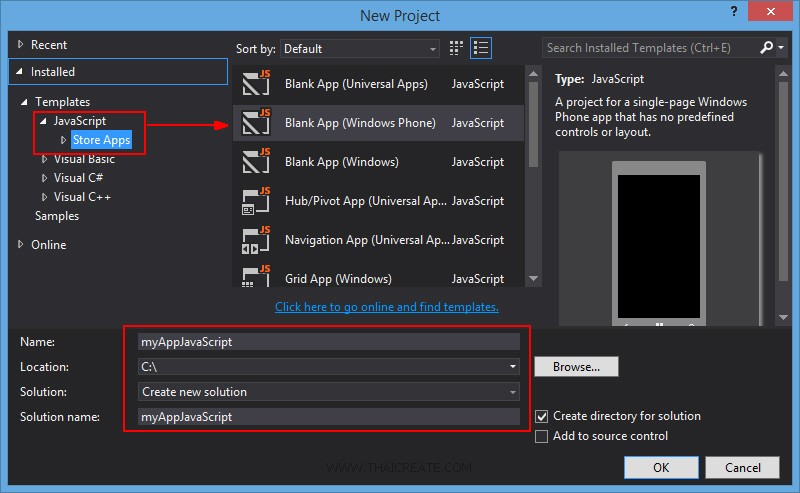Open the Solution combo box
This screenshot has height=493, width=800.
[329, 392]
